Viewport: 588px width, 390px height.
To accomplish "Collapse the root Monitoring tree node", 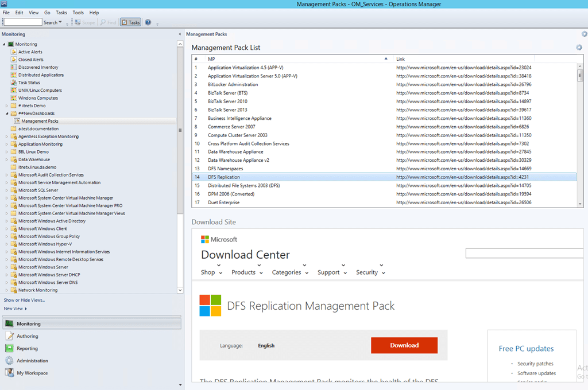I will [4, 44].
